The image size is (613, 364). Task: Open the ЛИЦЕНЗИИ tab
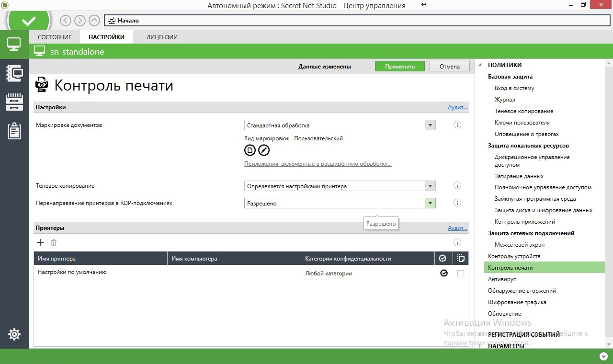point(162,37)
